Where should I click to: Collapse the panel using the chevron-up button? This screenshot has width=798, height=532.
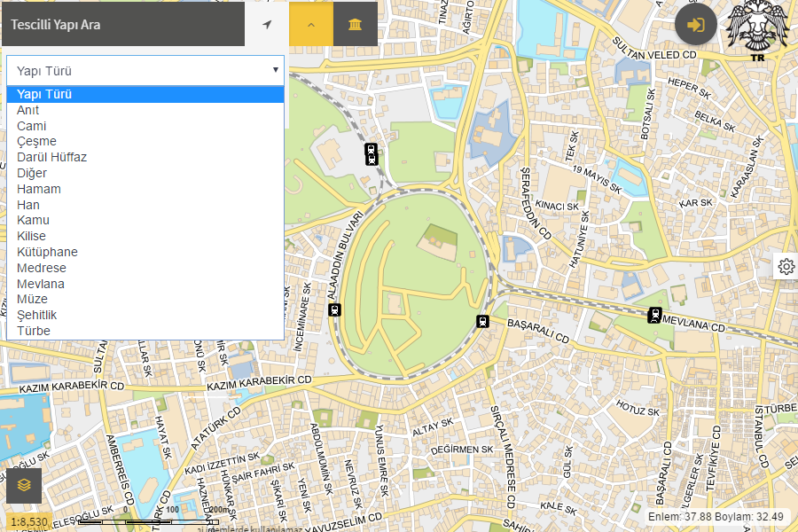(x=311, y=24)
